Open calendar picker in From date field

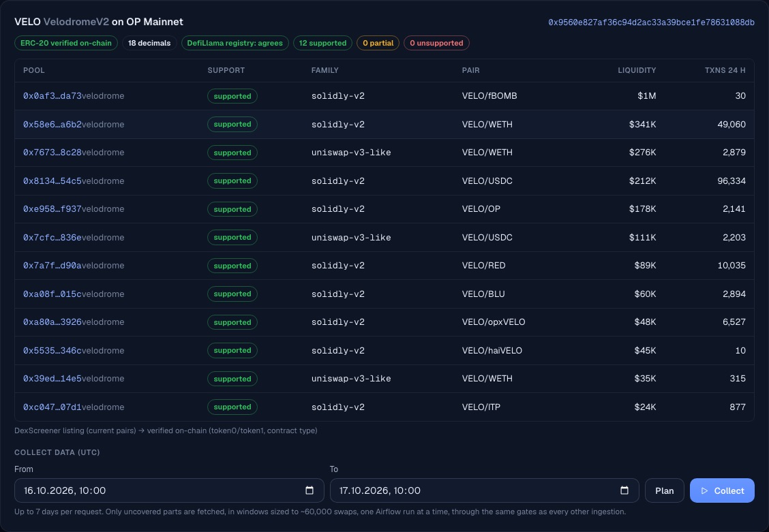tap(310, 490)
